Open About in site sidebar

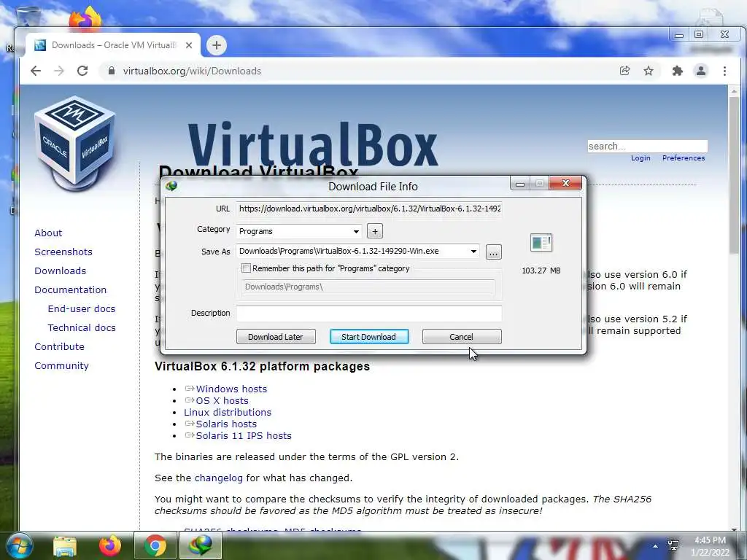pyautogui.click(x=48, y=233)
